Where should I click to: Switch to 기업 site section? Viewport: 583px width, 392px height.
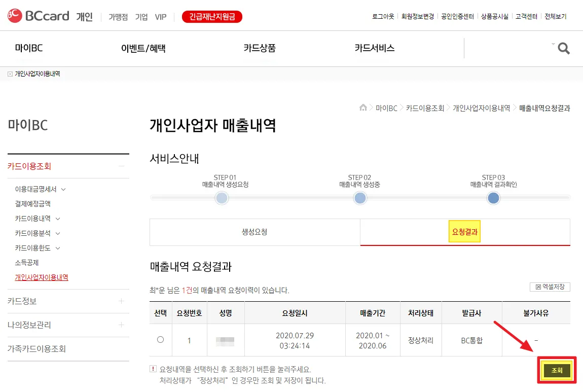coord(141,17)
